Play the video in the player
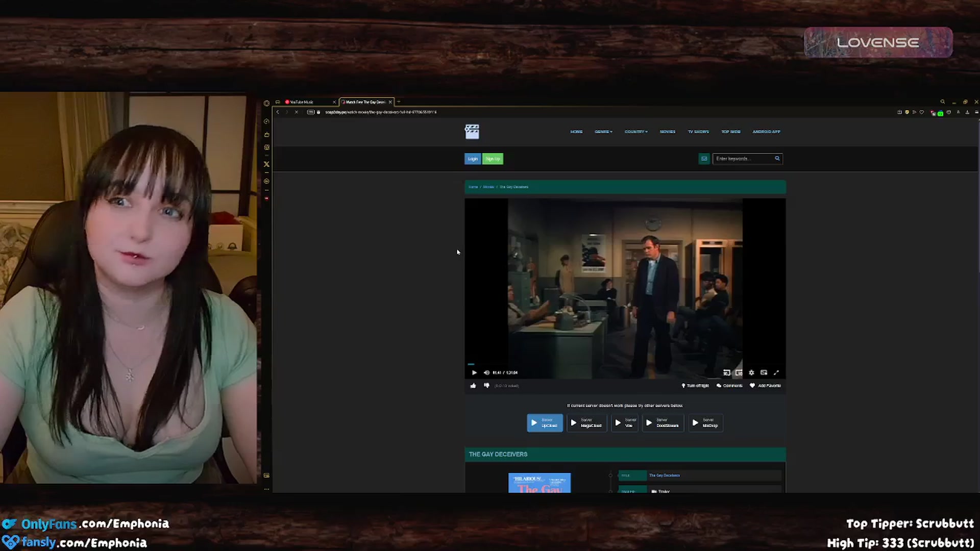Image resolution: width=980 pixels, height=551 pixels. pos(474,372)
